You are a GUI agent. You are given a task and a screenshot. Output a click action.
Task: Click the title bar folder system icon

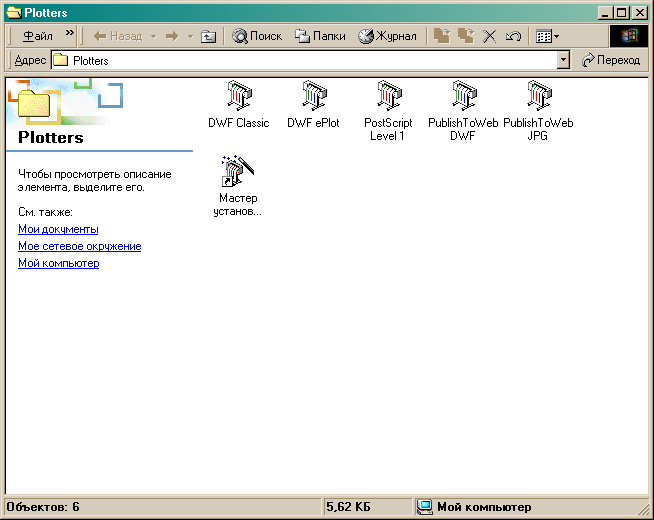coord(14,13)
